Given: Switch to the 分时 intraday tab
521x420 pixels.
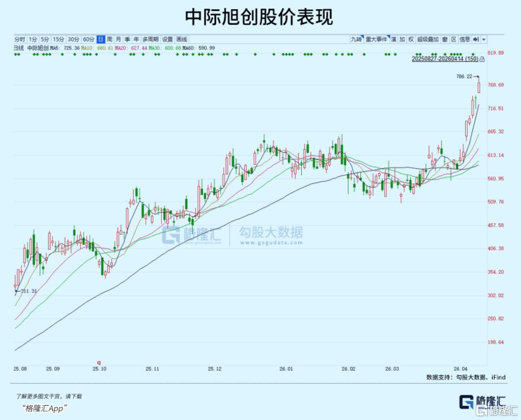Looking at the screenshot, I should coord(20,39).
